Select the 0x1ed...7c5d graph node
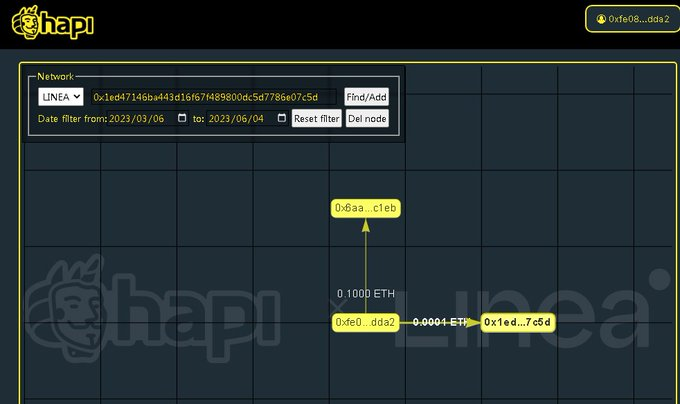Image resolution: width=680 pixels, height=404 pixels. (x=517, y=323)
